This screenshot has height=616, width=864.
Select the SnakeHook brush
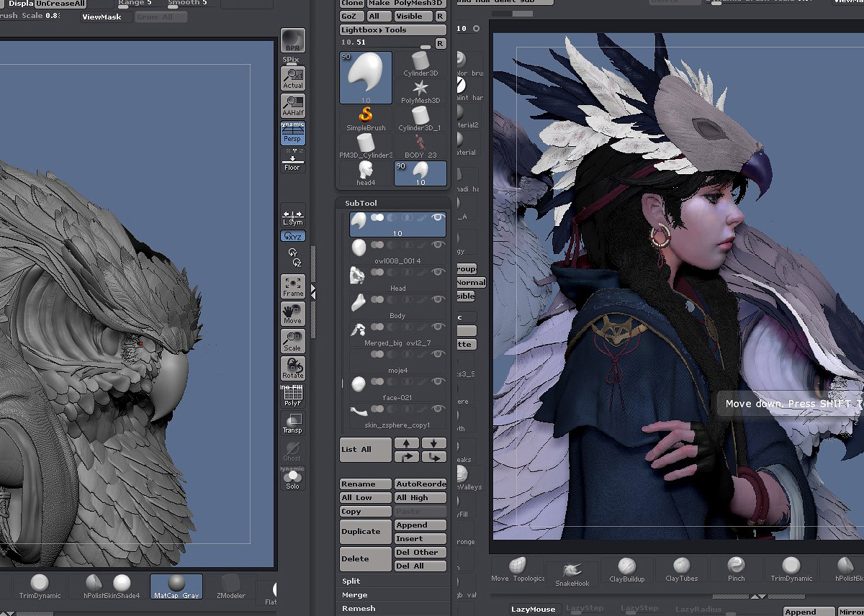point(572,574)
